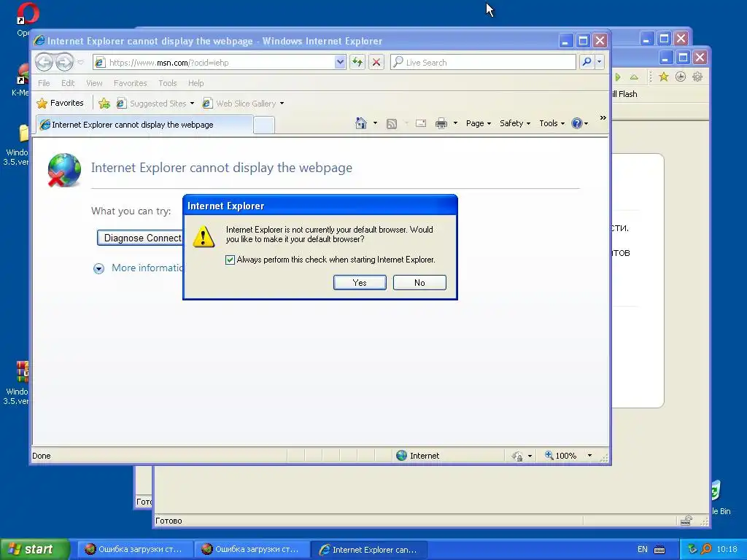The width and height of the screenshot is (747, 560).
Task: Click the Internet zone status text
Action: point(425,456)
